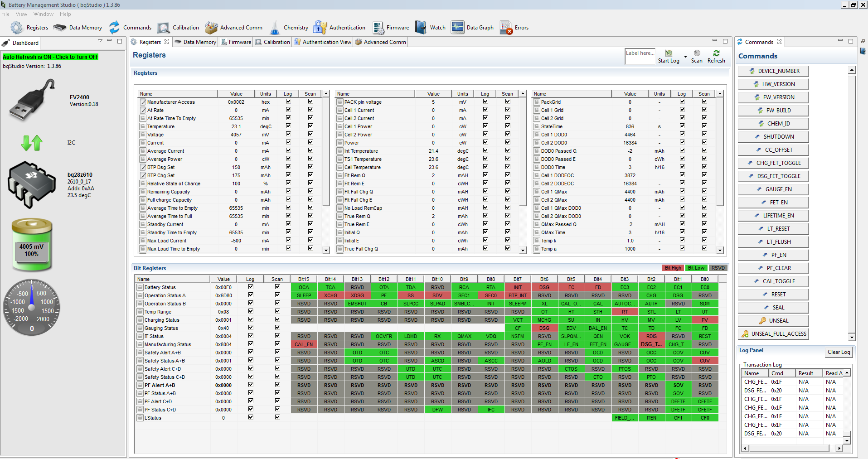Screen dimensions: 868x459
Task: Open the Registers toolbar icon
Action: (x=17, y=28)
